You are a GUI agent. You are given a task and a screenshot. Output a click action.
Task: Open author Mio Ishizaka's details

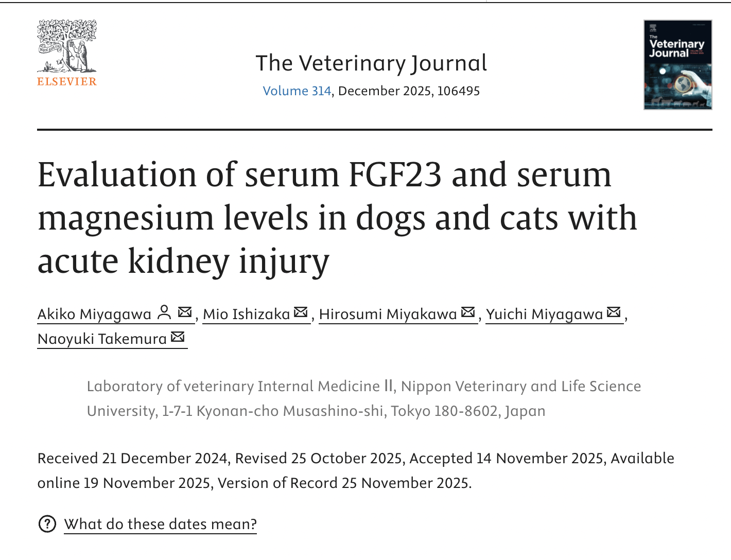click(x=246, y=314)
